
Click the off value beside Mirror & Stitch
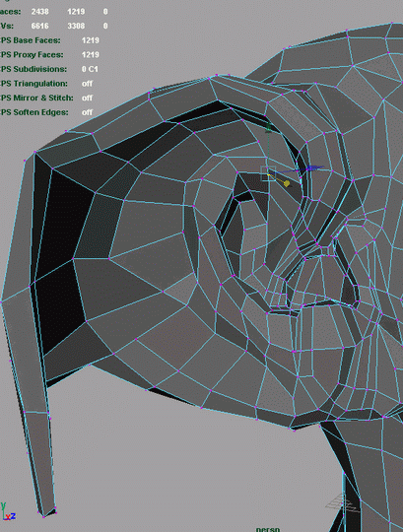(87, 98)
